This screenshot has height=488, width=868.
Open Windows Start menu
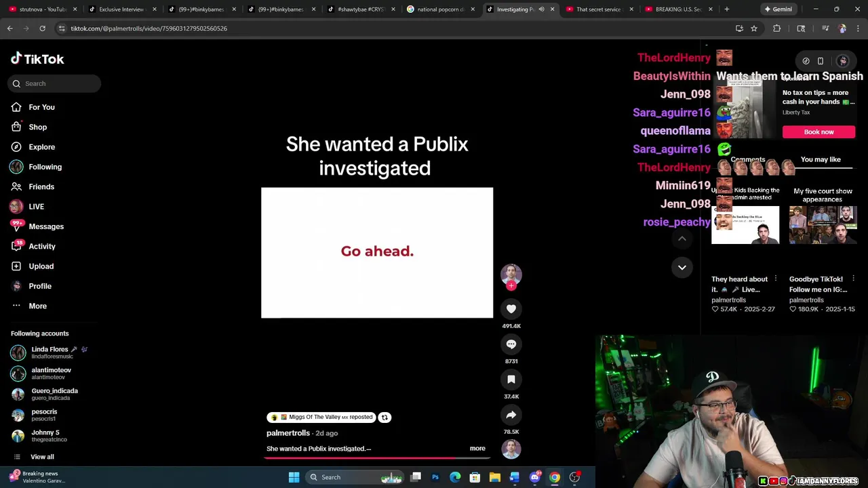coord(294,477)
